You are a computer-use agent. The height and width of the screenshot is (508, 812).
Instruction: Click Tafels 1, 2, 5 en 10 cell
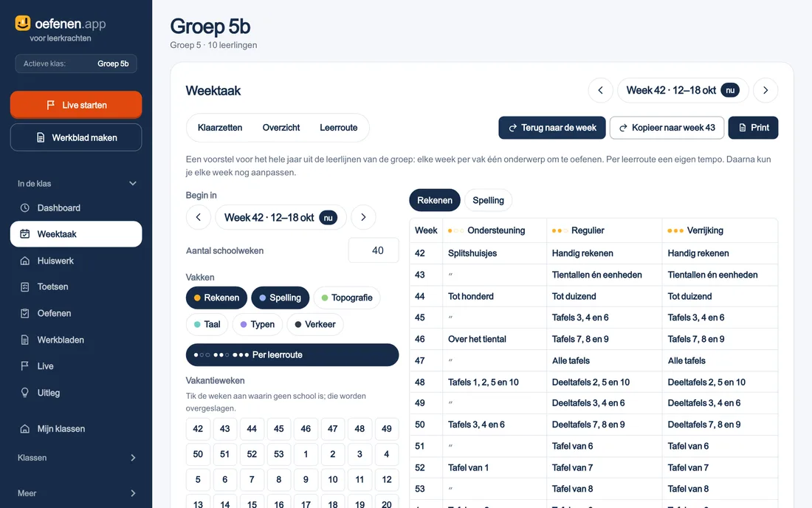click(495, 382)
